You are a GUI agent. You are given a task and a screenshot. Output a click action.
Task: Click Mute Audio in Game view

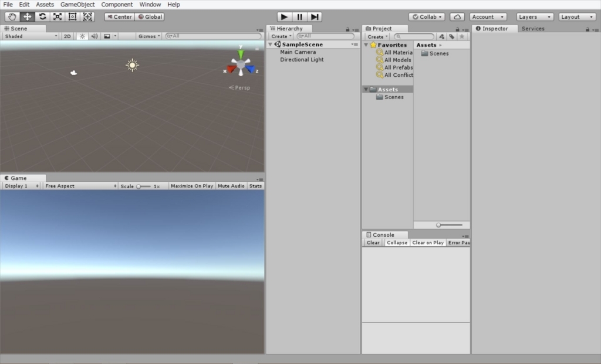click(231, 186)
